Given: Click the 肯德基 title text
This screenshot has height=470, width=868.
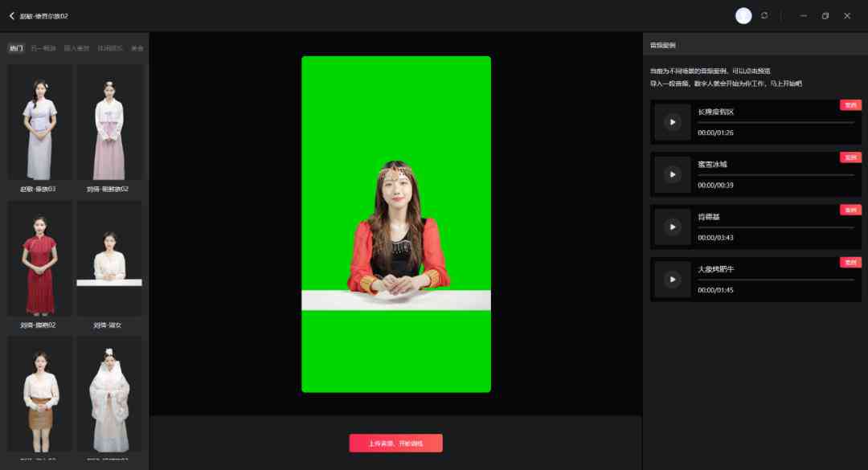Looking at the screenshot, I should 709,217.
